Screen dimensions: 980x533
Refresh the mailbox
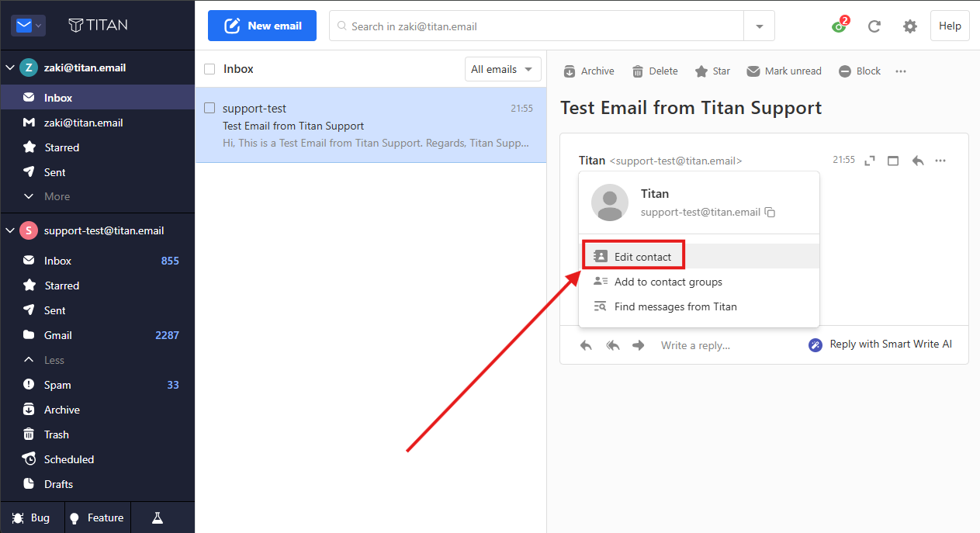click(874, 26)
